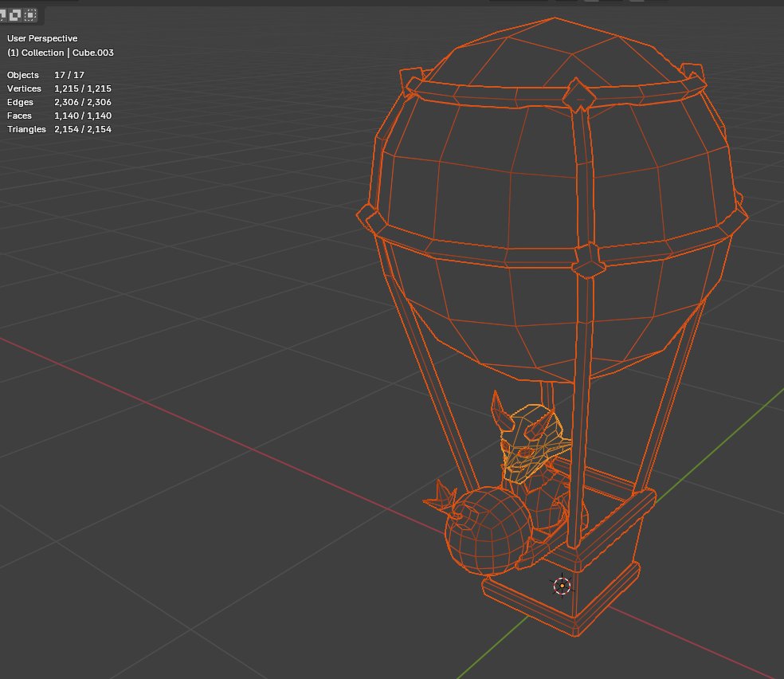Click the Faces 1,140 / 1,140 statistic

click(x=59, y=116)
